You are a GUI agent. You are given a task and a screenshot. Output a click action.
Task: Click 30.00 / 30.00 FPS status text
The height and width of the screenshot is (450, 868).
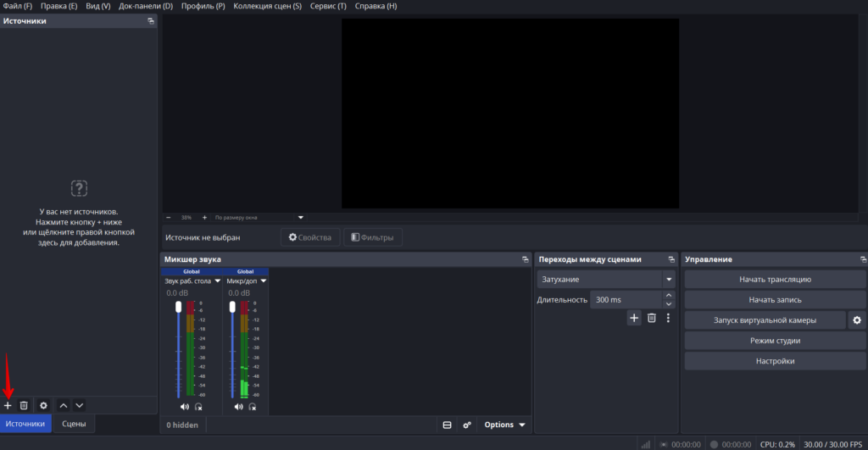[833, 444]
